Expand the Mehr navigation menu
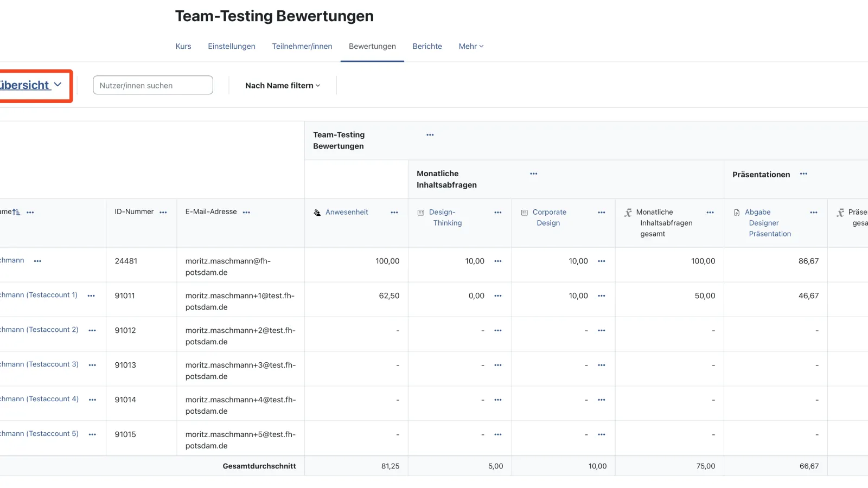Screen dimensions: 868x488 click(x=470, y=46)
